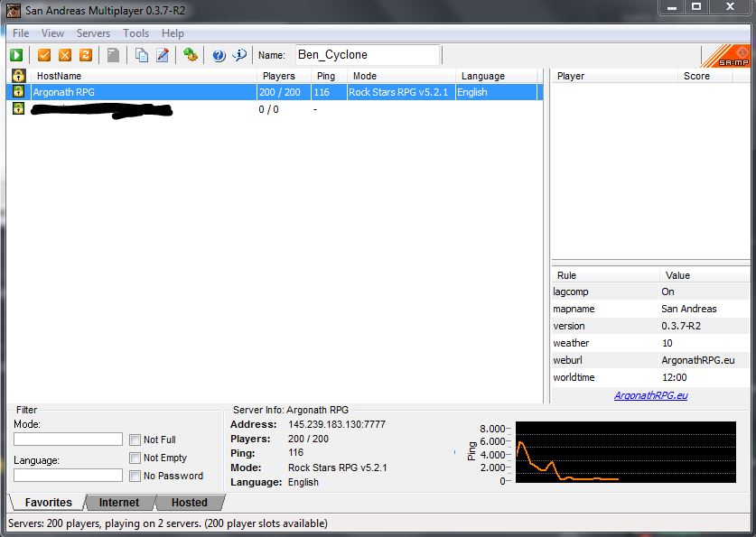
Task: Click the worldtime rule row
Action: point(650,377)
